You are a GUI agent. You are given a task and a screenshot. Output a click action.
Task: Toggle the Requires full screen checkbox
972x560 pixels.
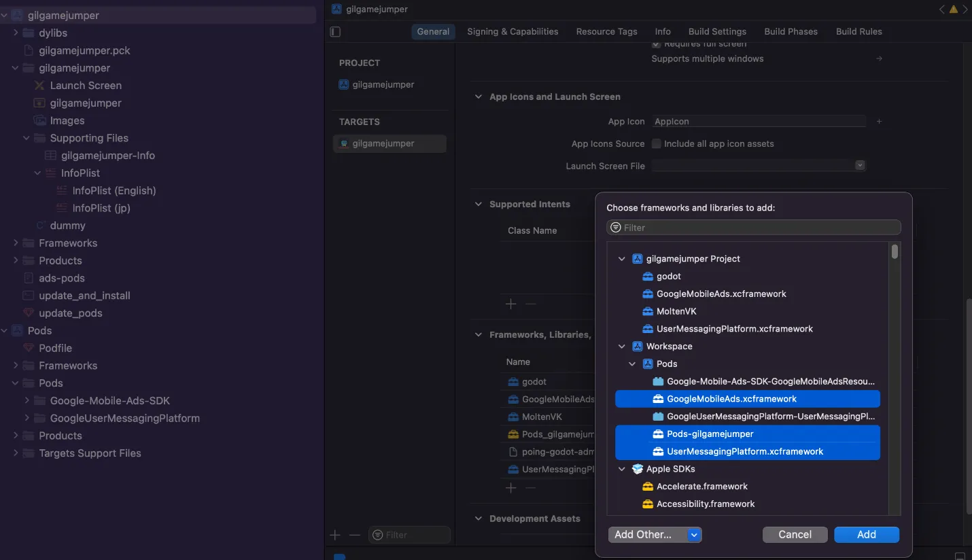[657, 44]
